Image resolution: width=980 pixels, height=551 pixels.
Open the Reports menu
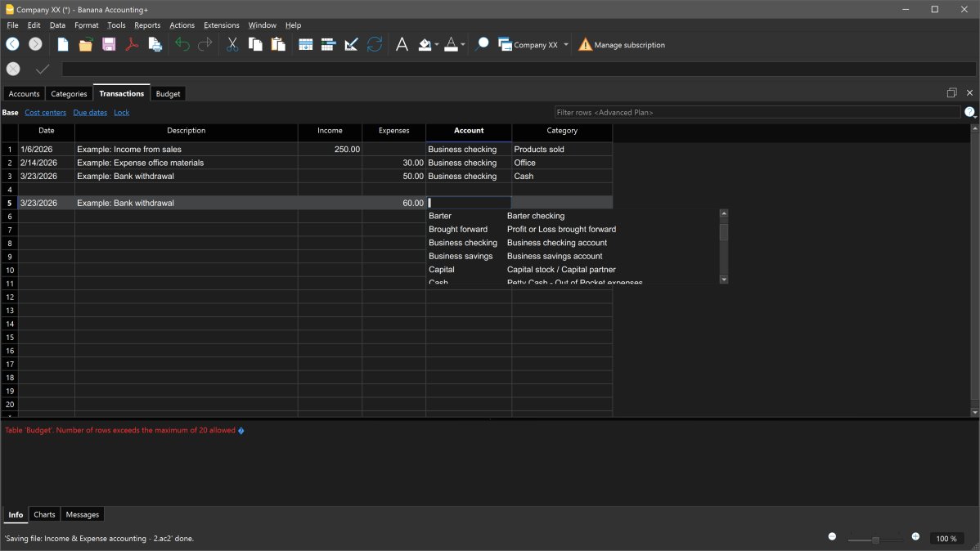pos(147,25)
